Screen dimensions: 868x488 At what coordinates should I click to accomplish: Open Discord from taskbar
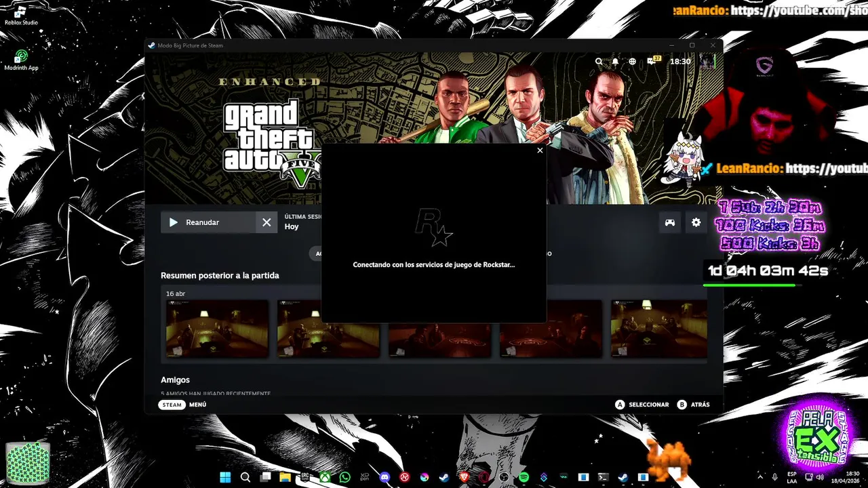pos(384,477)
